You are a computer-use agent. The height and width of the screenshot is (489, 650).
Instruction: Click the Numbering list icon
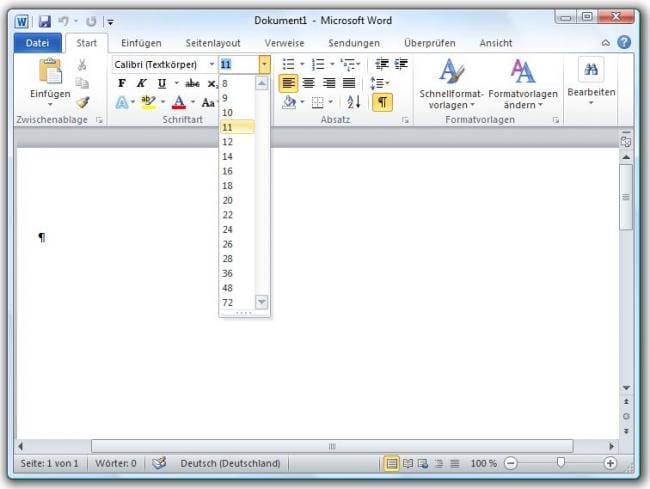[x=318, y=64]
